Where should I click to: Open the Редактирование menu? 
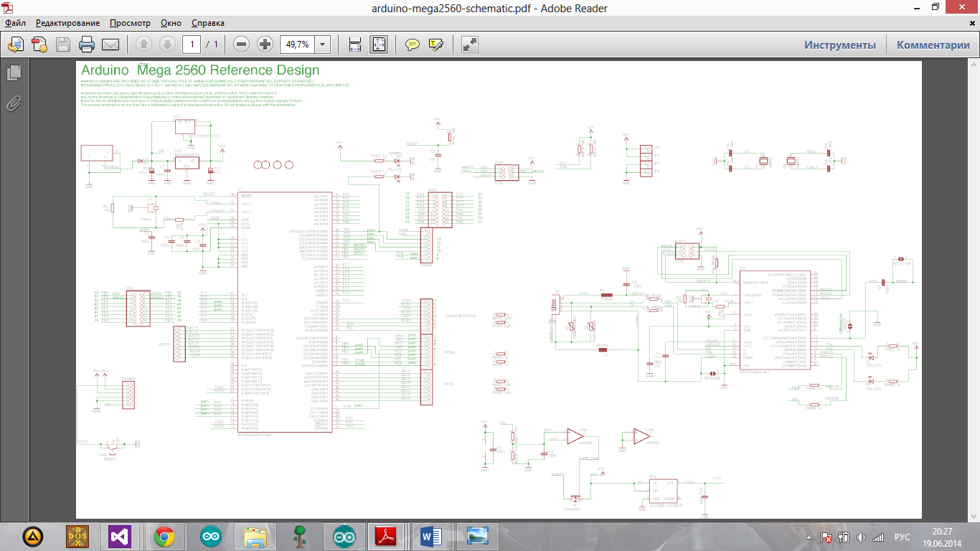tap(68, 23)
